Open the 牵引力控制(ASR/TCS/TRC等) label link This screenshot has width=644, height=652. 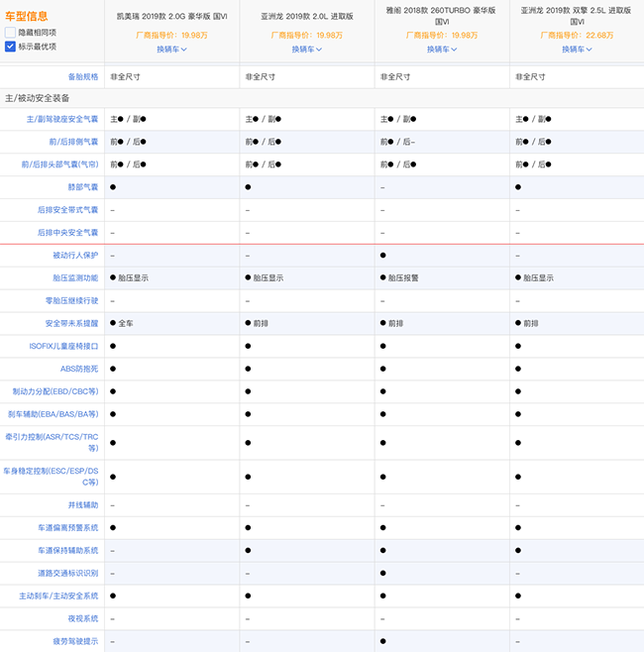coord(52,442)
